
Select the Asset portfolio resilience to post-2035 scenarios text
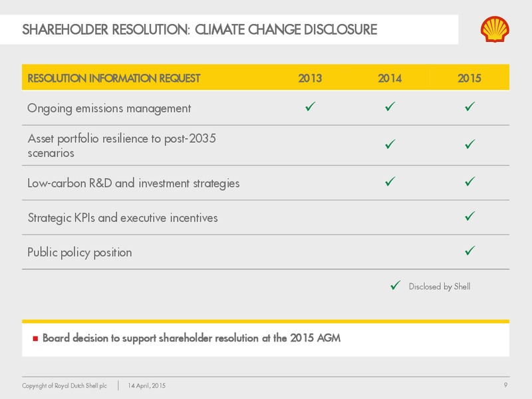click(122, 146)
